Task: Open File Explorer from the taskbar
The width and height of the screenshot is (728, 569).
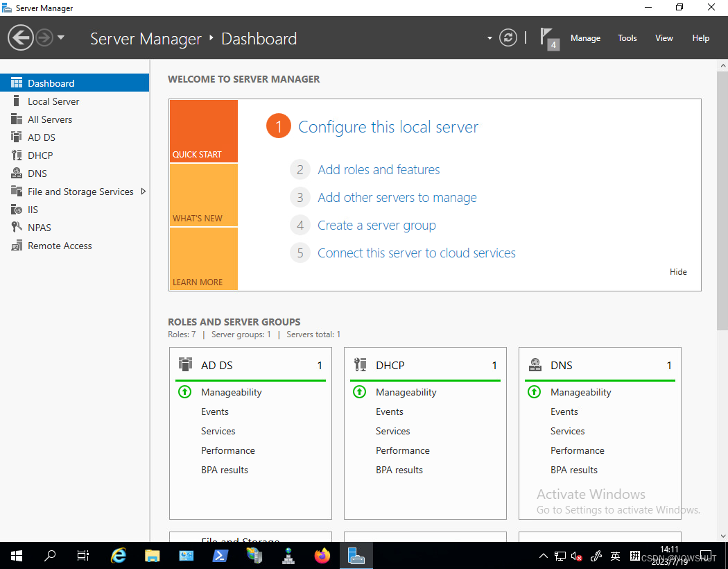Action: click(153, 556)
